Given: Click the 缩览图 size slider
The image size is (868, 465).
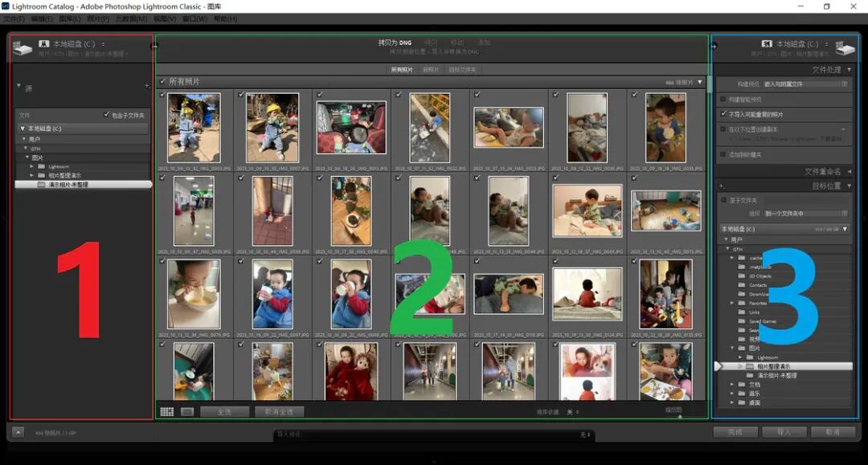Looking at the screenshot, I should (x=681, y=416).
